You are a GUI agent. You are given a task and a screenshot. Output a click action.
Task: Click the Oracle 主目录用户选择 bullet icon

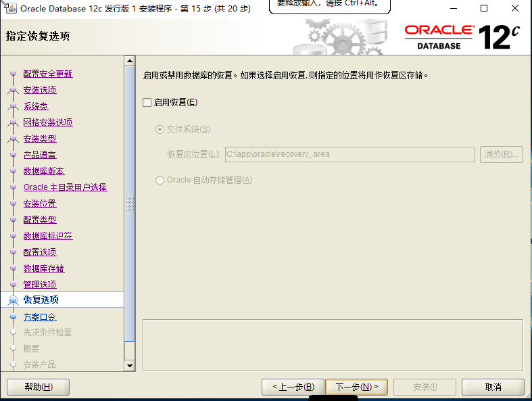click(x=14, y=187)
